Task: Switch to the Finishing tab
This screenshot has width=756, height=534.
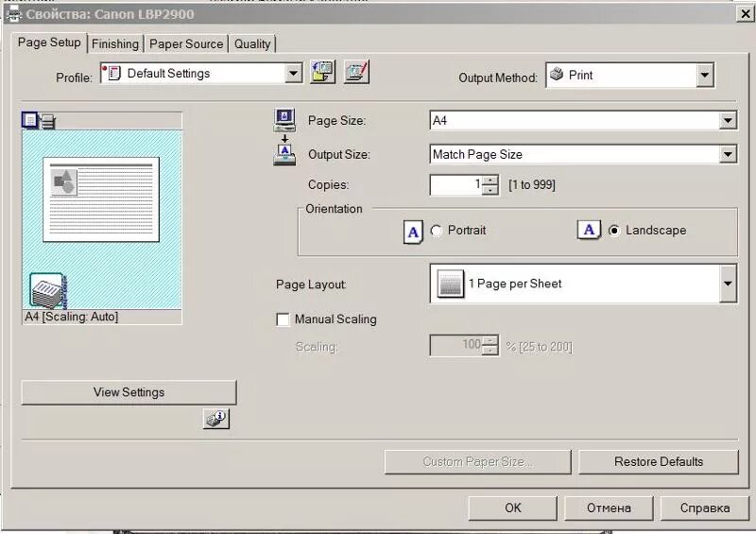Action: tap(114, 43)
